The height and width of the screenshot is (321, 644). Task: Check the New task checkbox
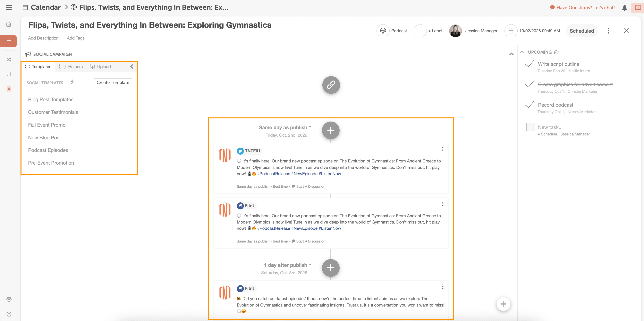coord(530,127)
